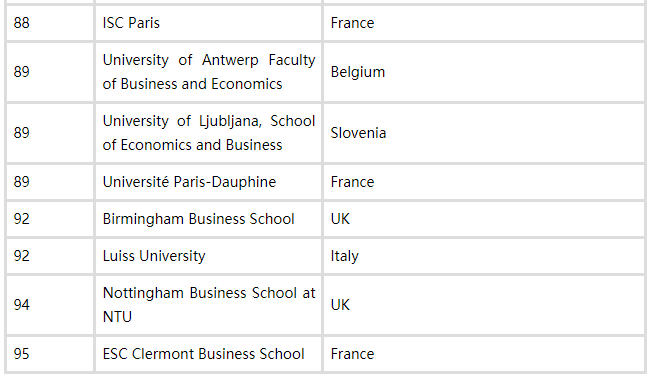Click France beside Université Paris-Dauphine
The image size is (650, 378).
(x=484, y=182)
